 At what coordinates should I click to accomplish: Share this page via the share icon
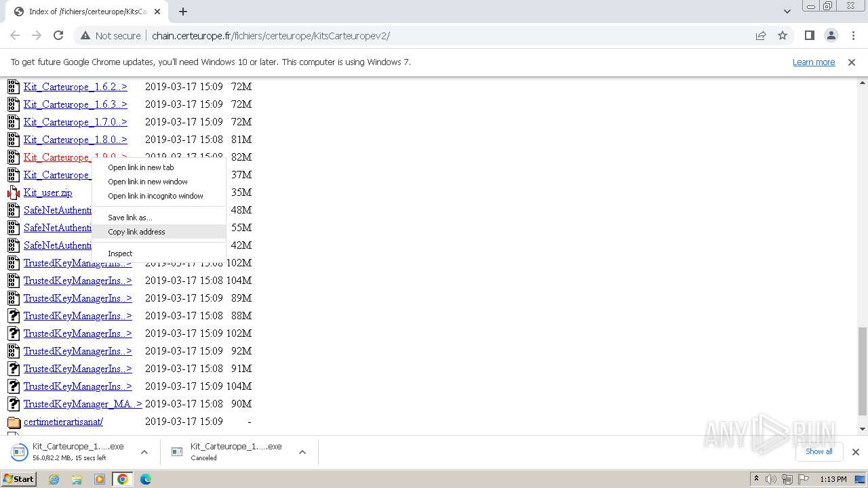pyautogui.click(x=761, y=35)
